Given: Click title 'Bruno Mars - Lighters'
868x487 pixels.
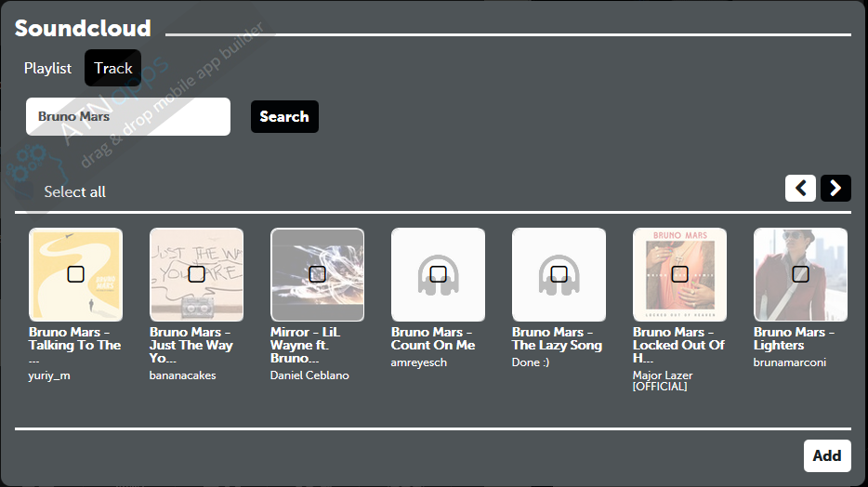Looking at the screenshot, I should 794,338.
